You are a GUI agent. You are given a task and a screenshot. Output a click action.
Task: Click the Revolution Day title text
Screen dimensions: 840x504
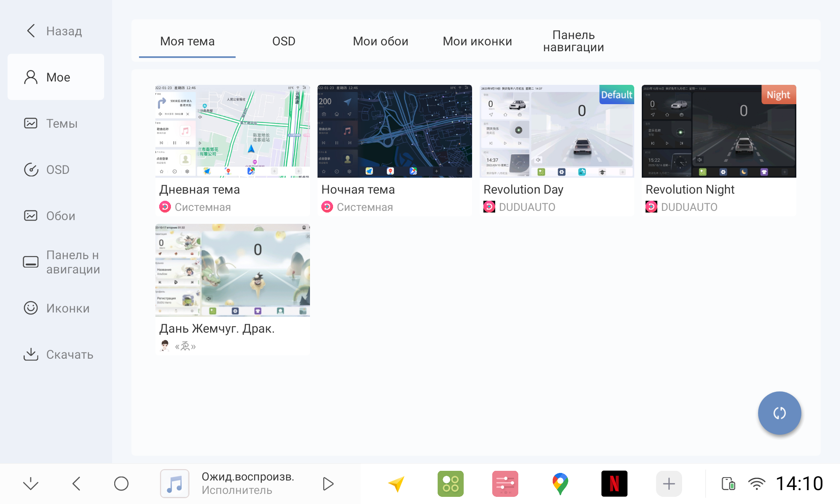click(x=523, y=189)
